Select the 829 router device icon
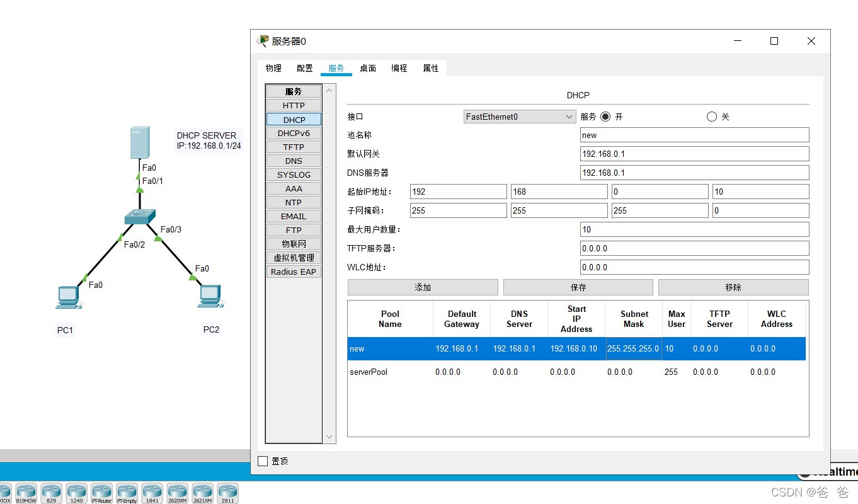858x504 pixels. [51, 493]
